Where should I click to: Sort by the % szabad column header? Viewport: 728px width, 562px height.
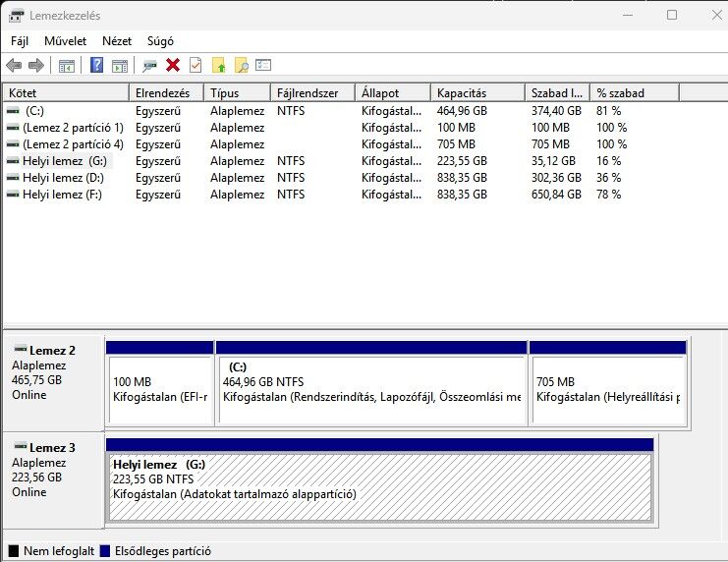click(x=635, y=93)
